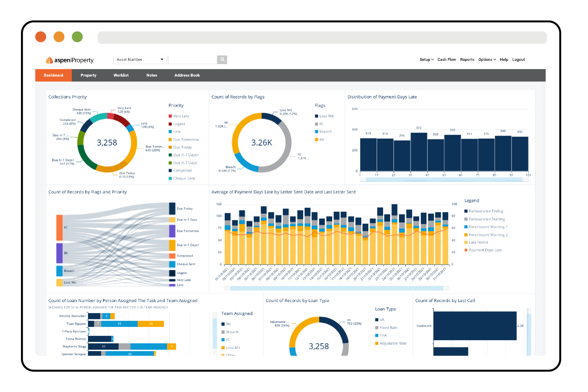Toggle Due Tomorrow legend item
Image resolution: width=588 pixels, height=392 pixels.
coord(184,140)
